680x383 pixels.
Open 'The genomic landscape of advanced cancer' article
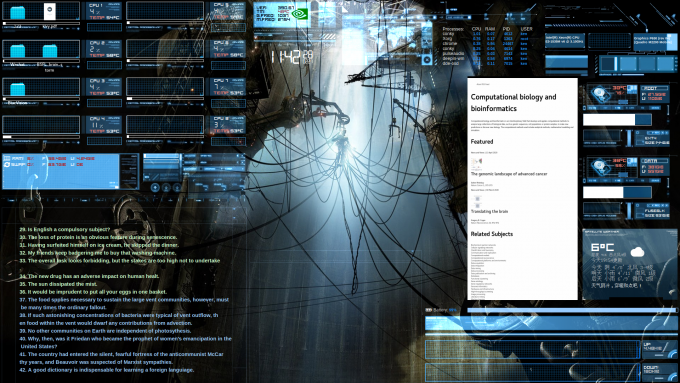click(509, 174)
